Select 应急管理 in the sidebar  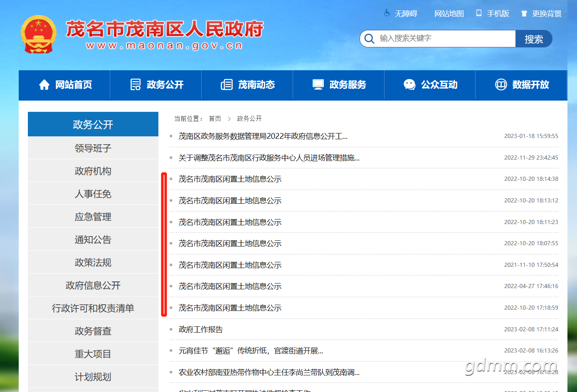93,217
